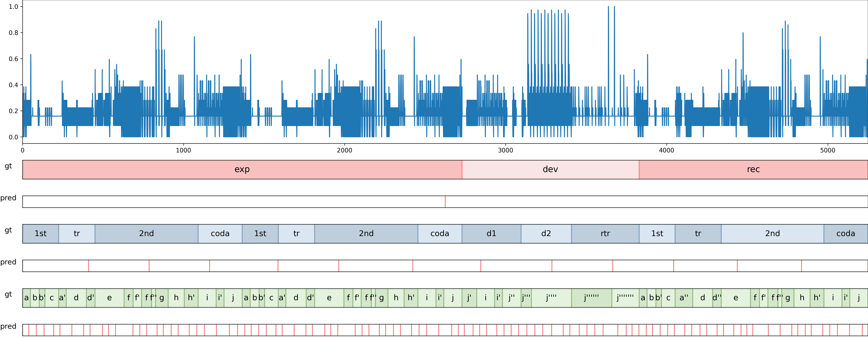Click the single red marker in the top pred row
The image size is (868, 338).
click(x=445, y=202)
